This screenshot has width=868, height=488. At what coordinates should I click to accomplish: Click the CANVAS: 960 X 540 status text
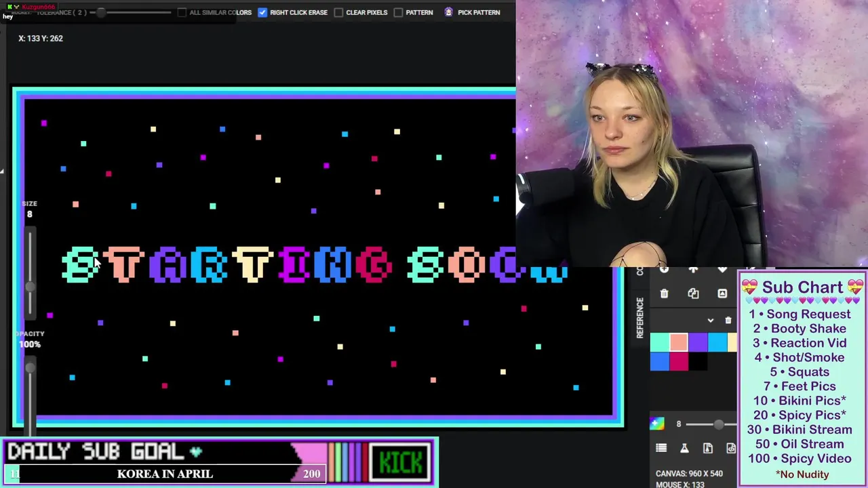689,474
